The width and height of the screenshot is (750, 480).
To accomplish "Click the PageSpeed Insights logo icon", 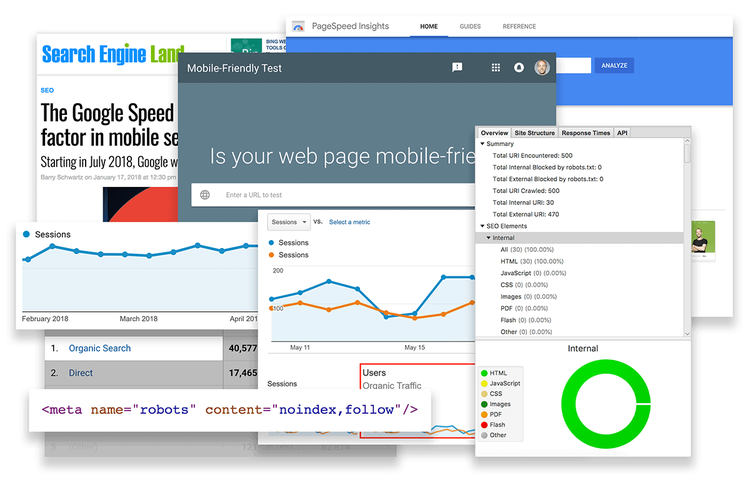I will [x=298, y=27].
